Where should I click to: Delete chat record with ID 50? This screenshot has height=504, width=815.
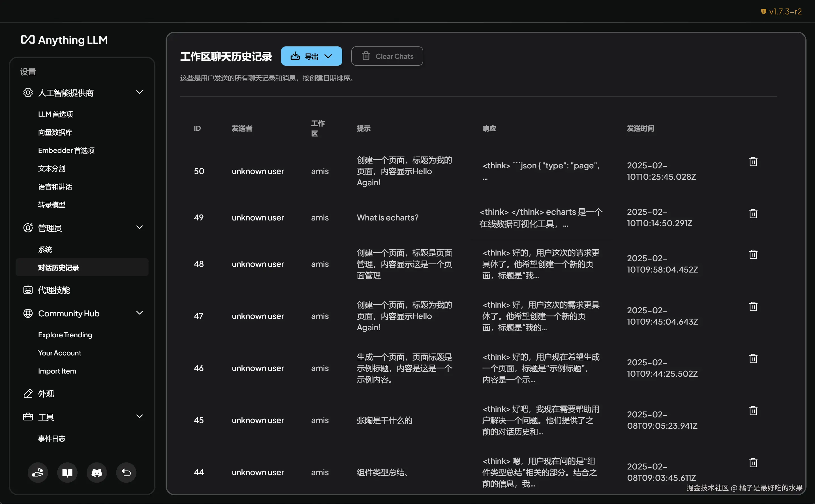pyautogui.click(x=753, y=162)
